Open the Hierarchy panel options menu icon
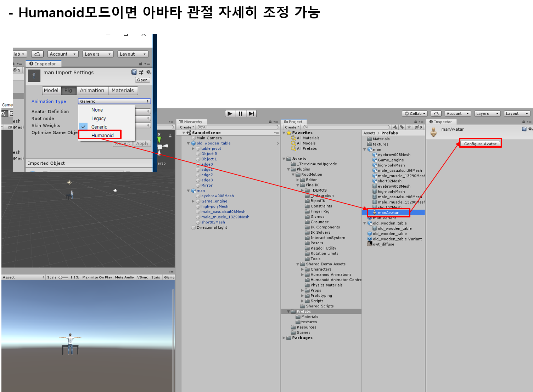The height and width of the screenshot is (392, 533). click(x=276, y=122)
